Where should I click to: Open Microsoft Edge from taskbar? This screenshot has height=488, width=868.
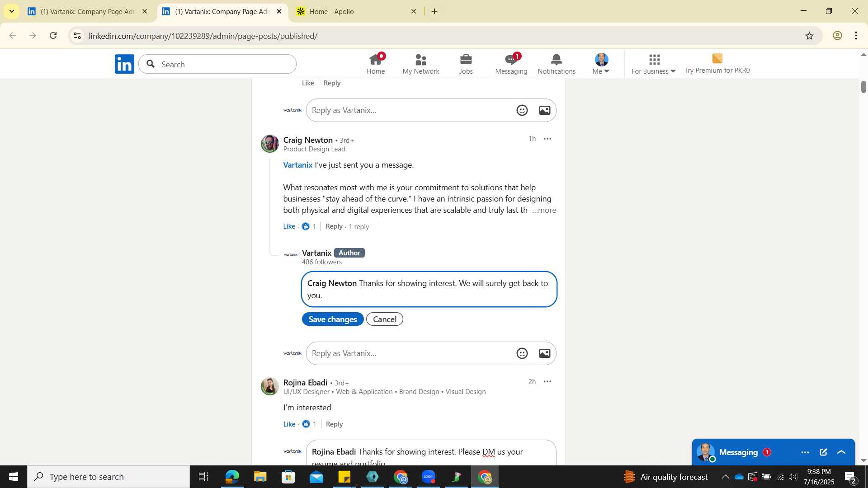[x=232, y=477]
